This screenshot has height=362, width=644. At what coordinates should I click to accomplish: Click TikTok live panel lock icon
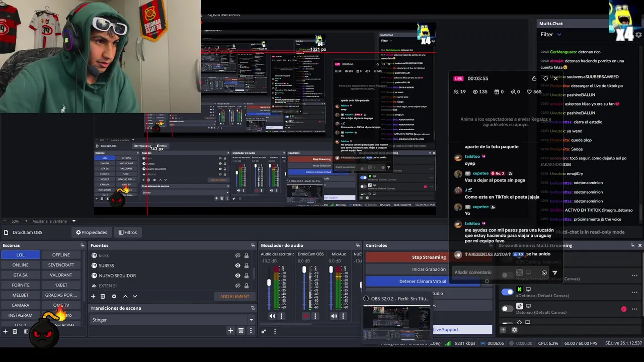(534, 78)
